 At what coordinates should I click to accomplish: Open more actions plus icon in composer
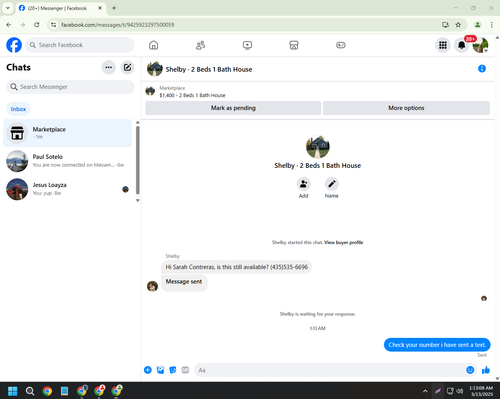pos(148,370)
